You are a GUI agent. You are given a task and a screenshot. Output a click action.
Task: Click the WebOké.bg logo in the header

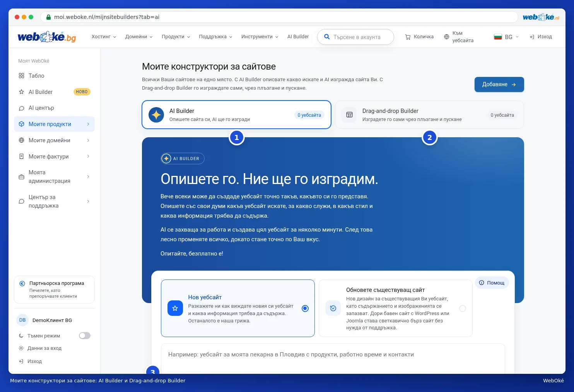click(x=47, y=37)
